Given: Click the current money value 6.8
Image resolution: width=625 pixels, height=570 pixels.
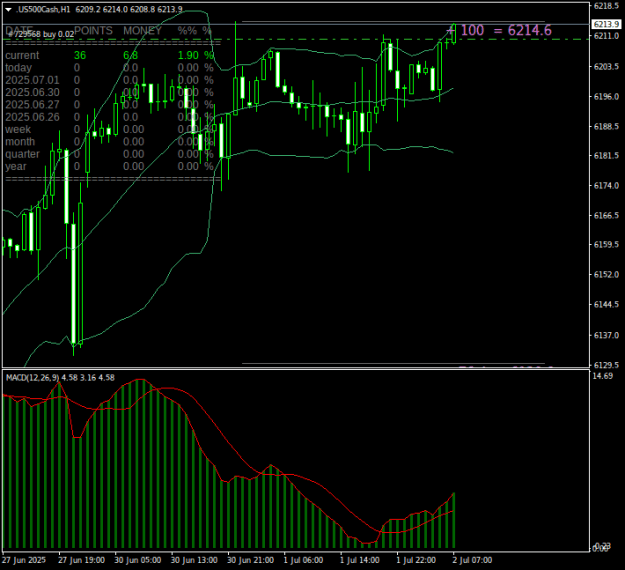Looking at the screenshot, I should (x=131, y=55).
